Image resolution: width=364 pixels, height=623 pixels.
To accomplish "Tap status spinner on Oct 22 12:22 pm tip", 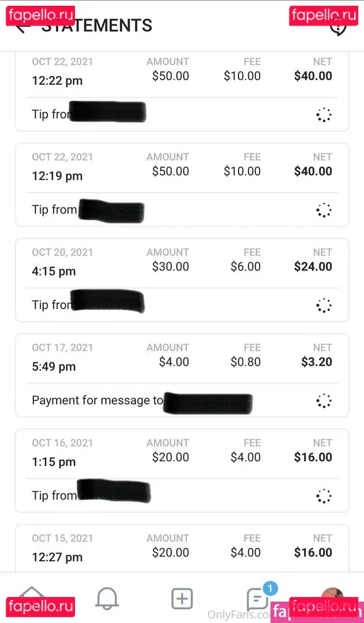I will coord(324,115).
